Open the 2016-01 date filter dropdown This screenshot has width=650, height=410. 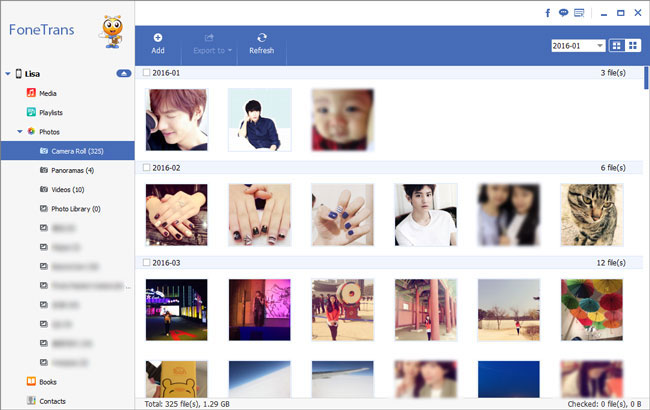pyautogui.click(x=578, y=46)
